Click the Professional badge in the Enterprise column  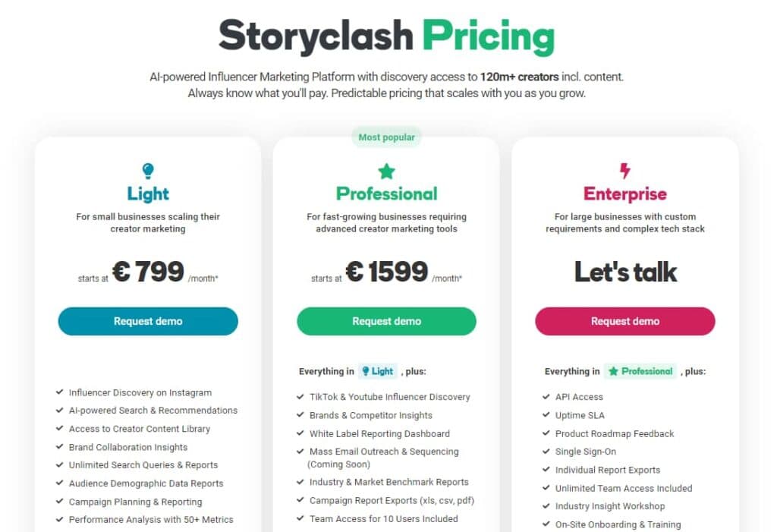[x=640, y=371]
